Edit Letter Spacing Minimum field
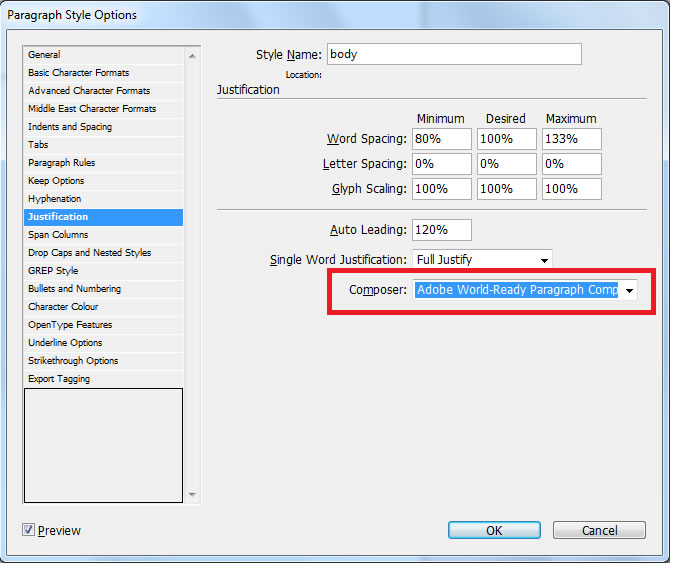 coord(442,164)
